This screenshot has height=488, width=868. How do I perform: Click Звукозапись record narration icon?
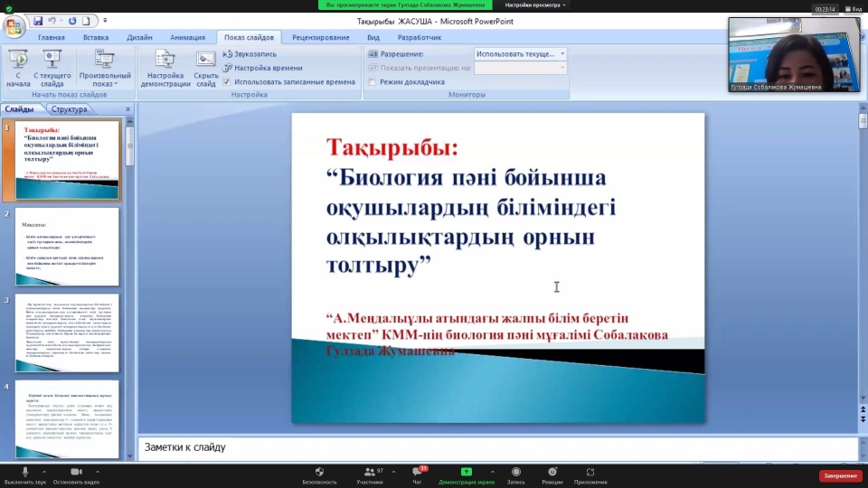[x=227, y=54]
